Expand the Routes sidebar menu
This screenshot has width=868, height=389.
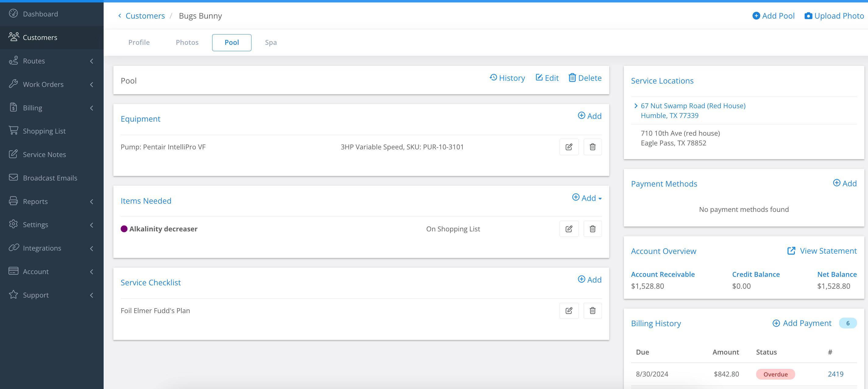click(x=52, y=61)
